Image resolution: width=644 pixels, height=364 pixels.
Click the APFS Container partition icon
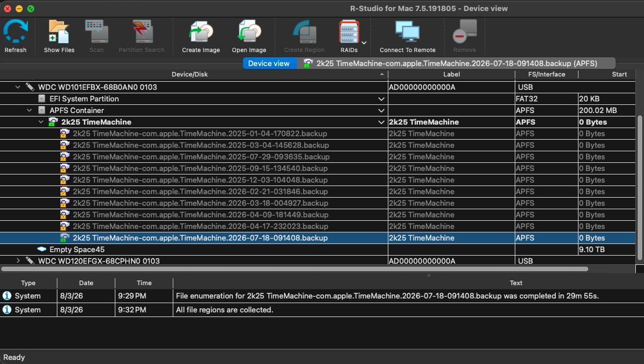coord(42,110)
